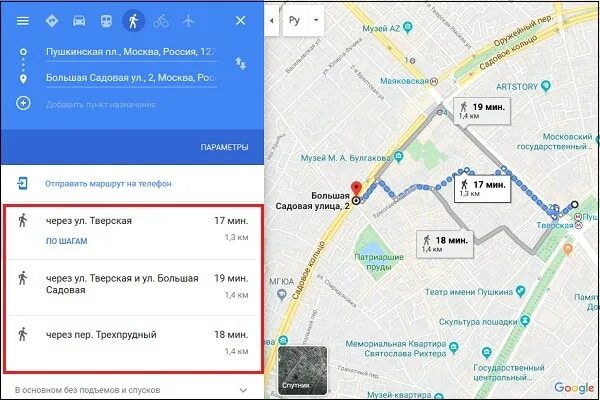Choose cycling travel mode
This screenshot has width=600, height=400.
pos(161,21)
